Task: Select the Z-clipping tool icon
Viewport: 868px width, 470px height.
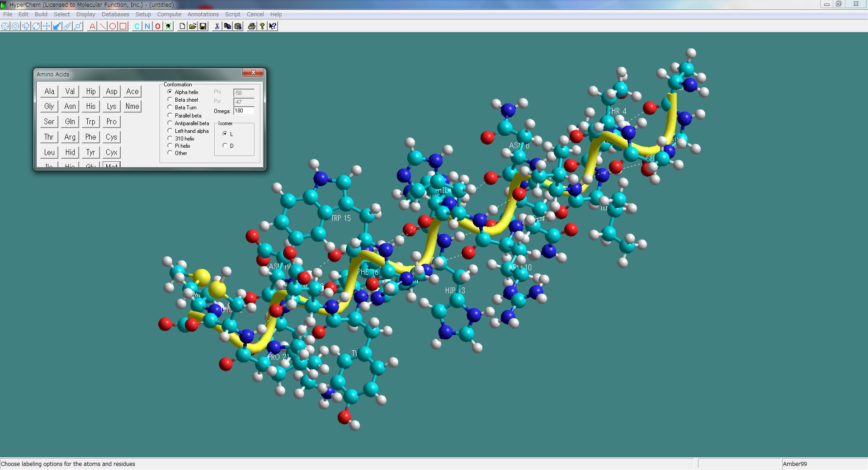Action: [78, 26]
